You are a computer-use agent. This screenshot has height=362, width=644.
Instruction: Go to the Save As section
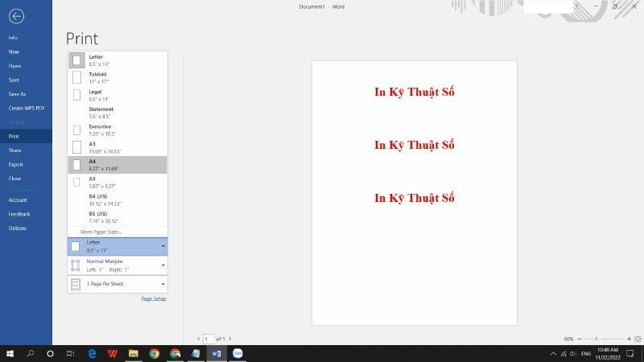[17, 94]
